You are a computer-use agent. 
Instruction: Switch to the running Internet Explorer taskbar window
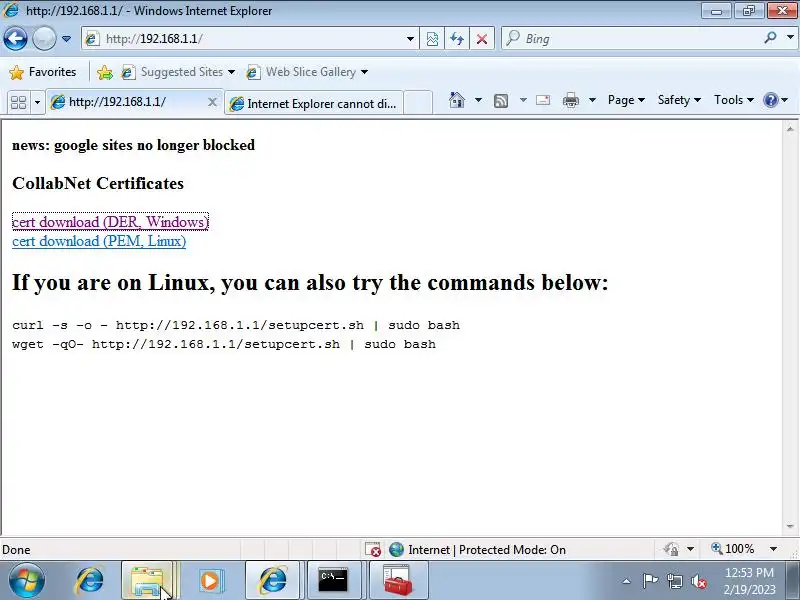273,581
